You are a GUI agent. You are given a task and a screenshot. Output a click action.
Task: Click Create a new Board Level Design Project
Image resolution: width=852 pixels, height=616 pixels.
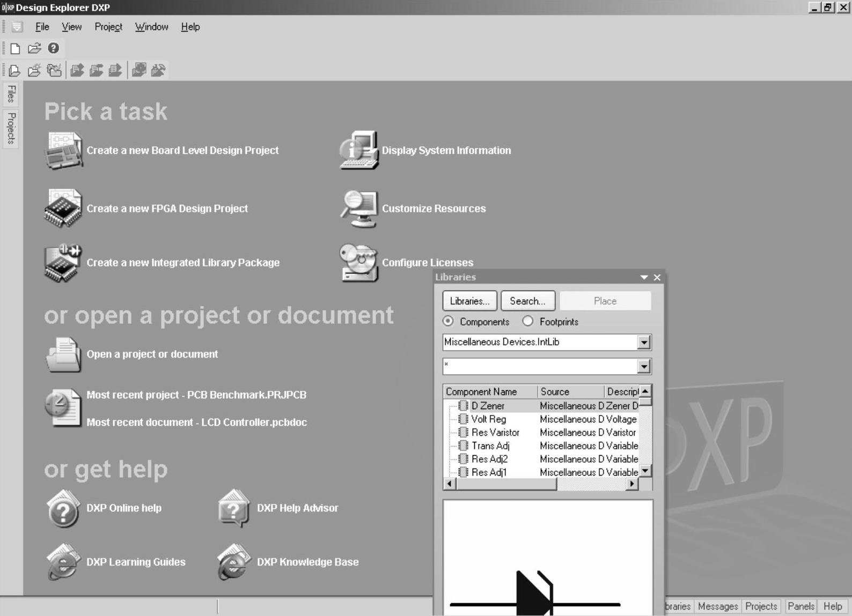click(x=182, y=151)
